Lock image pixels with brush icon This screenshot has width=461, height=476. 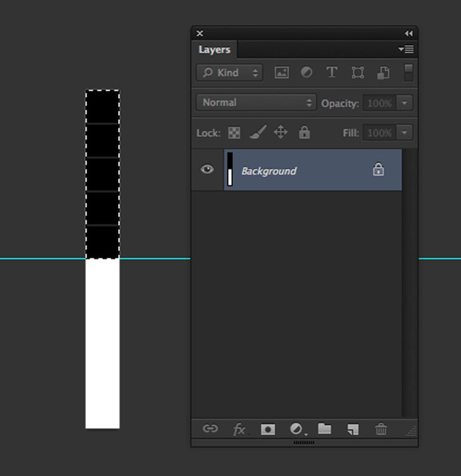pos(258,132)
